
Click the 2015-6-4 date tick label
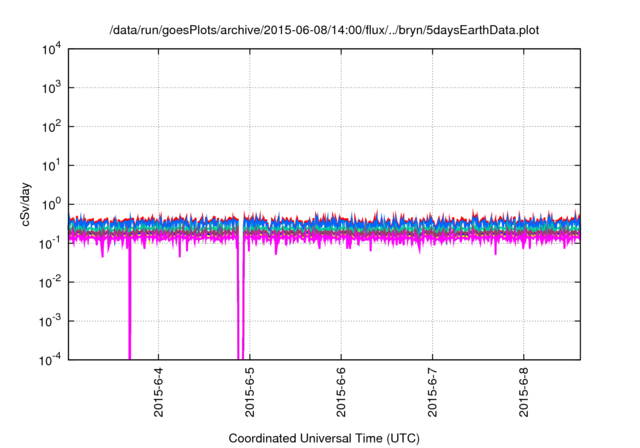coord(158,392)
